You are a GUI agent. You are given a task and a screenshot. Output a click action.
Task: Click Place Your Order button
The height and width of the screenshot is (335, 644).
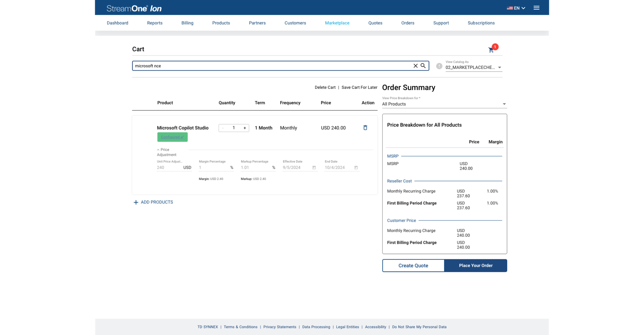coord(476,265)
